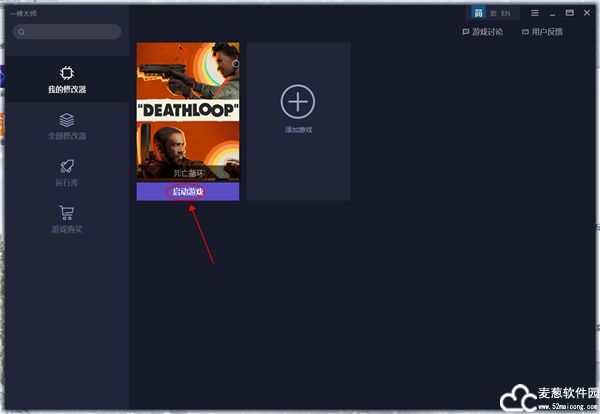Switch language to 简 (Simplified Chinese)
The image size is (600, 414).
[x=479, y=13]
